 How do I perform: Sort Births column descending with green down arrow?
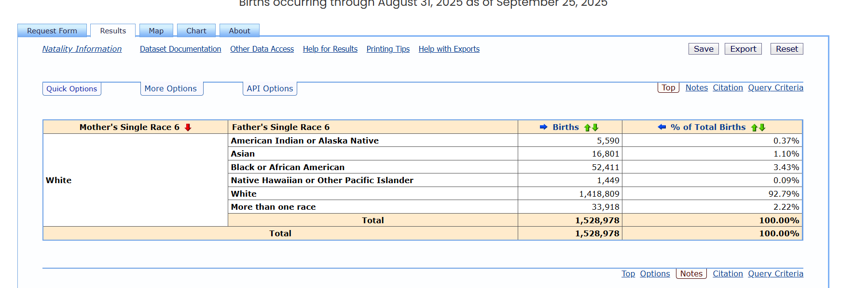click(x=595, y=128)
